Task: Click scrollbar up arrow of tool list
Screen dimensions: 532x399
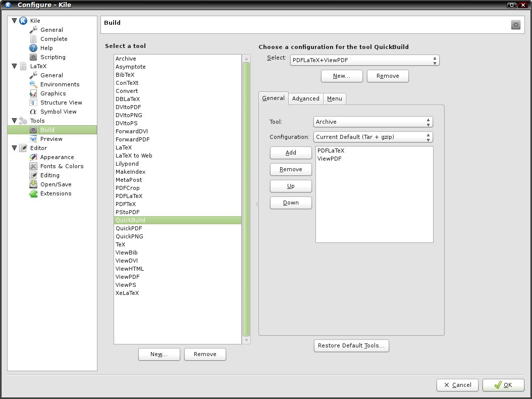Action: (246, 59)
